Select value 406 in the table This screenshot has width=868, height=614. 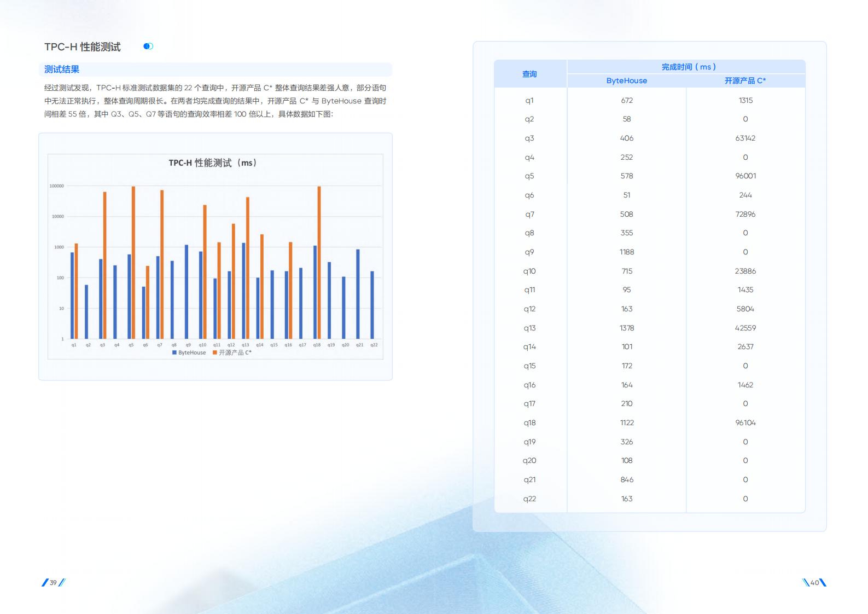627,138
